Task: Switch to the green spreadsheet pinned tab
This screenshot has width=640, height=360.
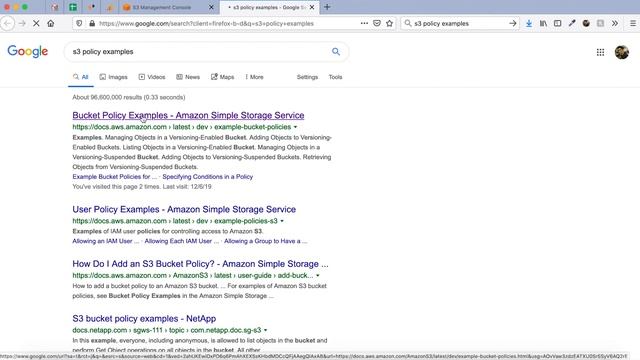Action: pos(73,7)
